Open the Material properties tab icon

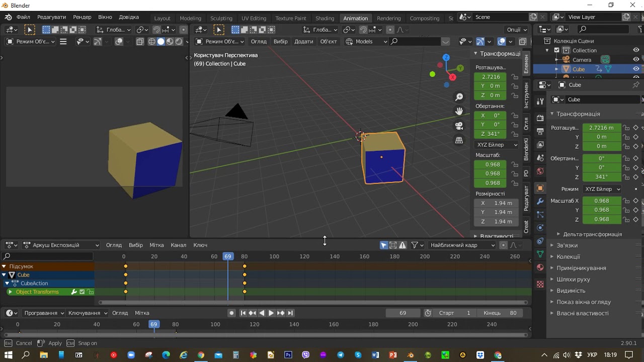(540, 267)
